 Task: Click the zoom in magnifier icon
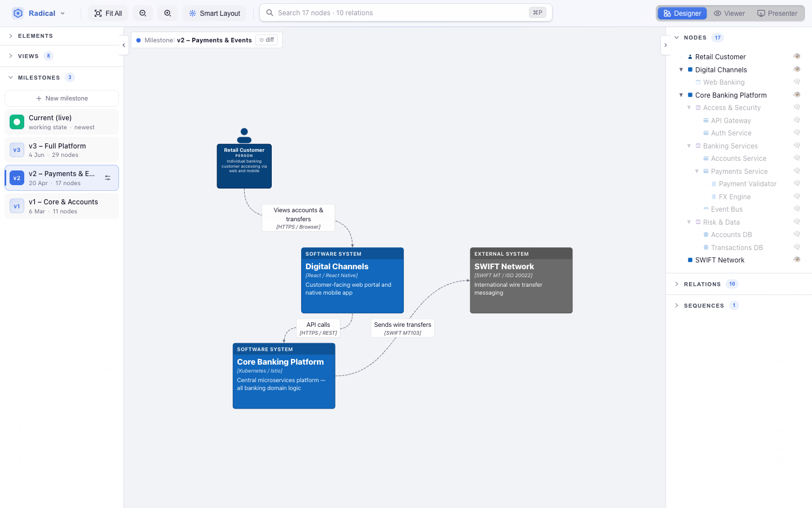[167, 13]
